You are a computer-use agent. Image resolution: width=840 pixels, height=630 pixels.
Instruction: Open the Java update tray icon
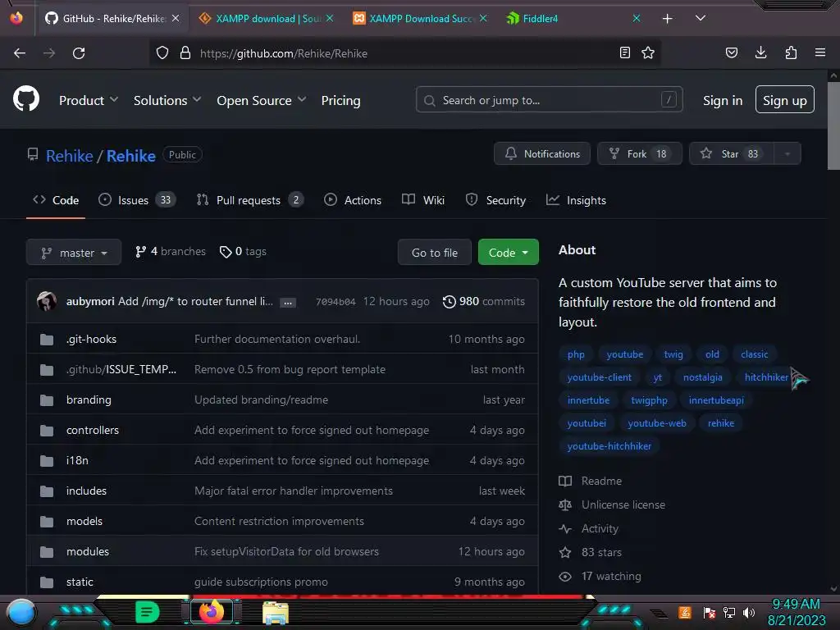(x=685, y=612)
